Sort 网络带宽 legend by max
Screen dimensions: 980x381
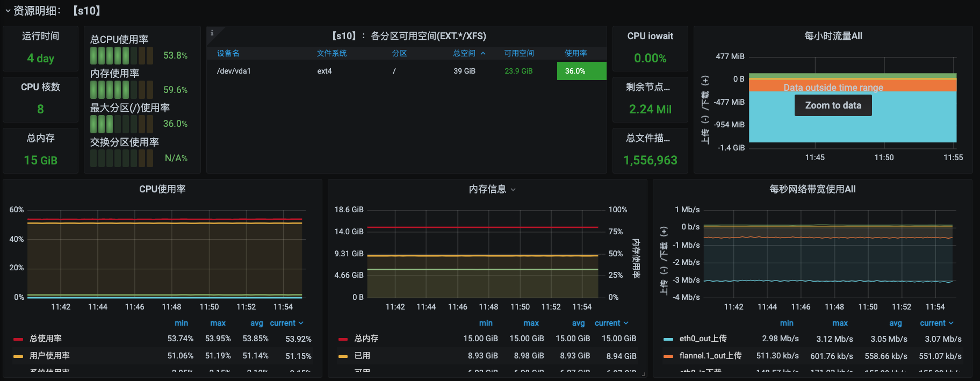tap(840, 323)
